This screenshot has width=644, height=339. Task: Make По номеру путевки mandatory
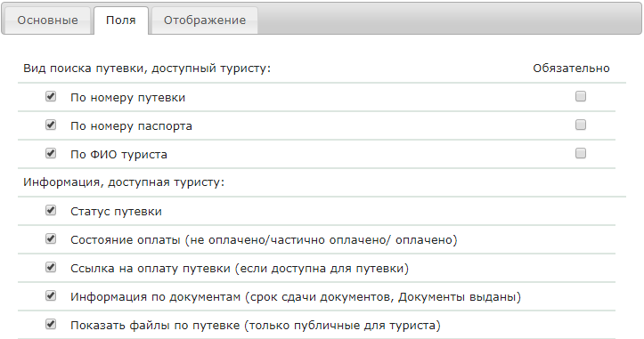pyautogui.click(x=581, y=96)
